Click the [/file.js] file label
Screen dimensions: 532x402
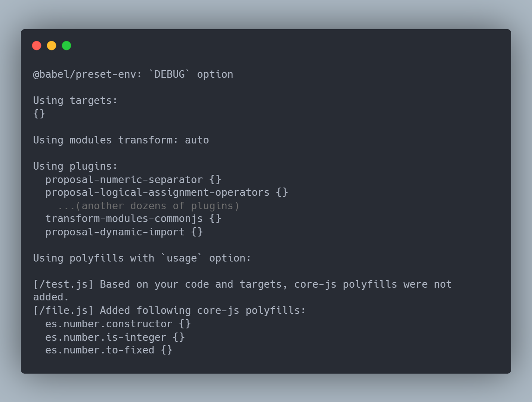[x=63, y=310]
